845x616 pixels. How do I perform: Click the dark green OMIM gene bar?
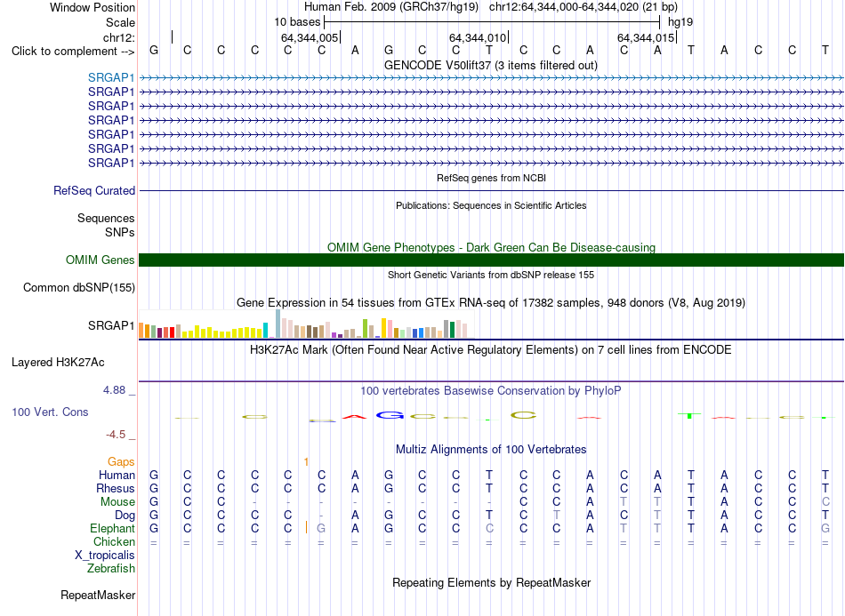pyautogui.click(x=491, y=260)
